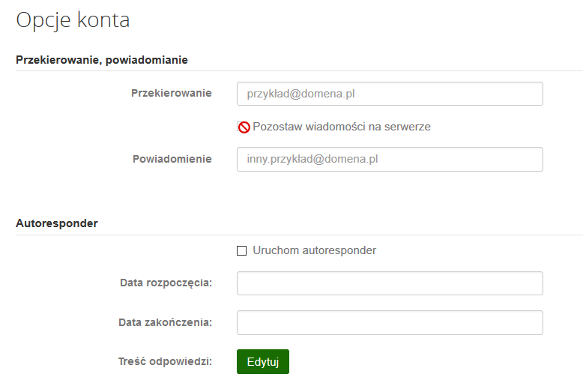Click the Przekierowanie, powiadomianie section heading
This screenshot has width=583, height=392.
pyautogui.click(x=102, y=60)
